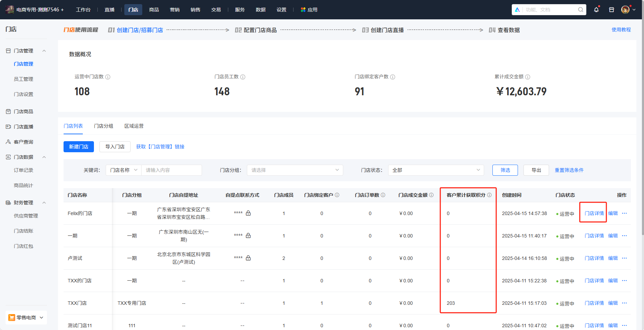Reveal contact info lock for 卢测试 row
This screenshot has height=330, width=644.
(248, 258)
